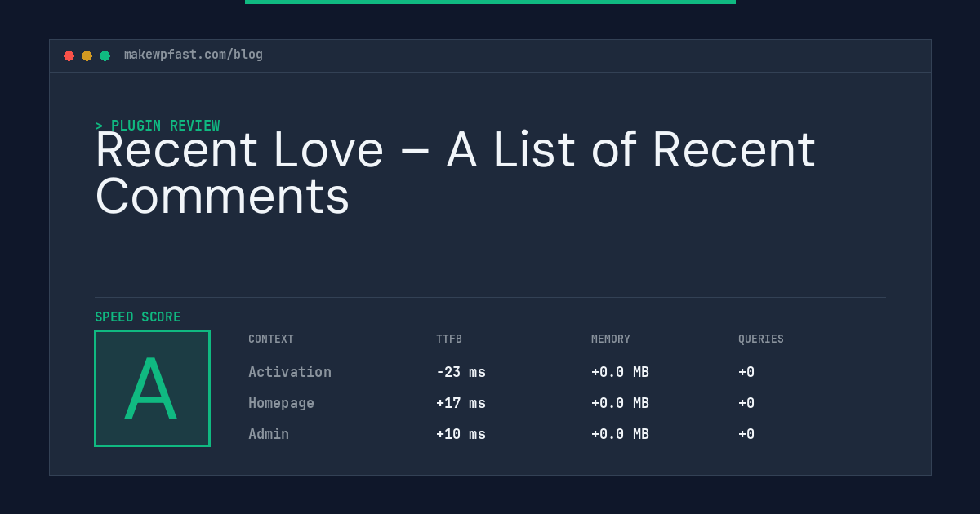Image resolution: width=980 pixels, height=514 pixels.
Task: Click the SPEED SCORE label
Action: coord(138,317)
